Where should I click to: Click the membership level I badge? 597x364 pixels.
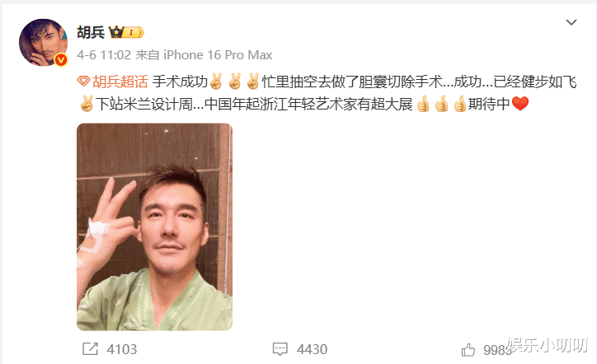[x=134, y=33]
